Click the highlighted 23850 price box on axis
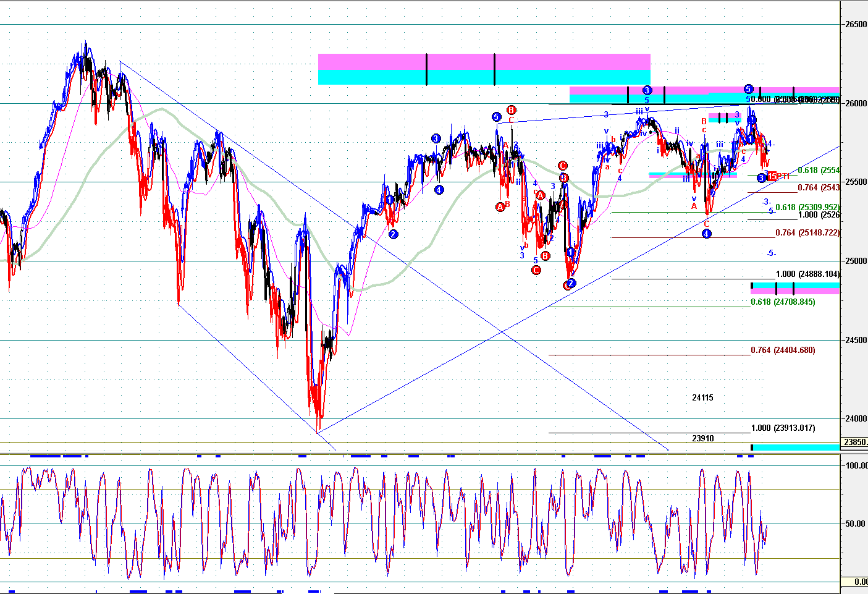 click(x=856, y=442)
